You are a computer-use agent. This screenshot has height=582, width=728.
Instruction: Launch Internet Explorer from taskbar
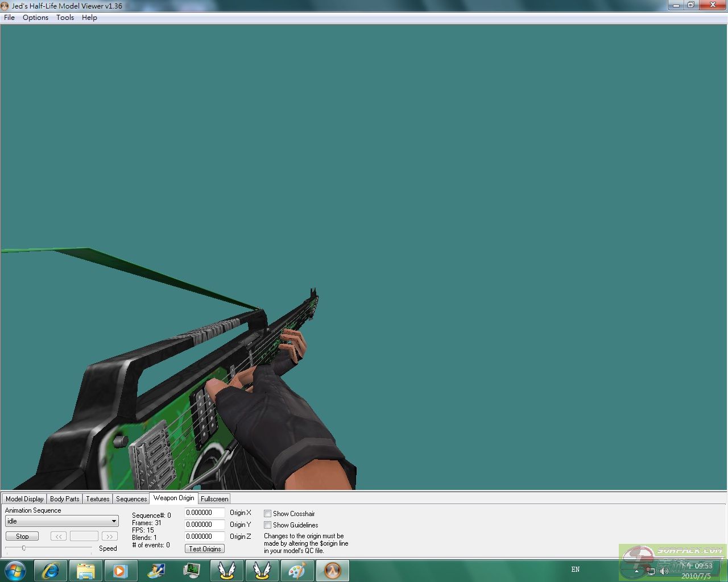51,571
